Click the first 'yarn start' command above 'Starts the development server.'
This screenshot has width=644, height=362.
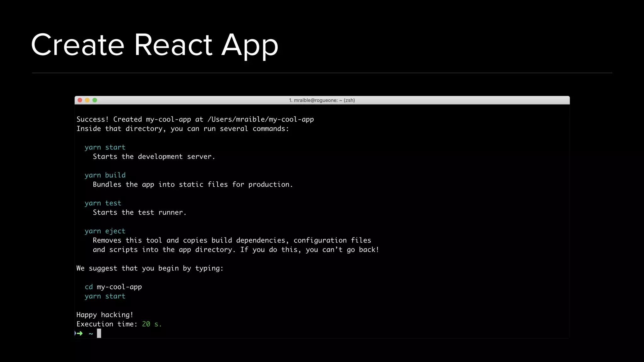[x=105, y=147]
